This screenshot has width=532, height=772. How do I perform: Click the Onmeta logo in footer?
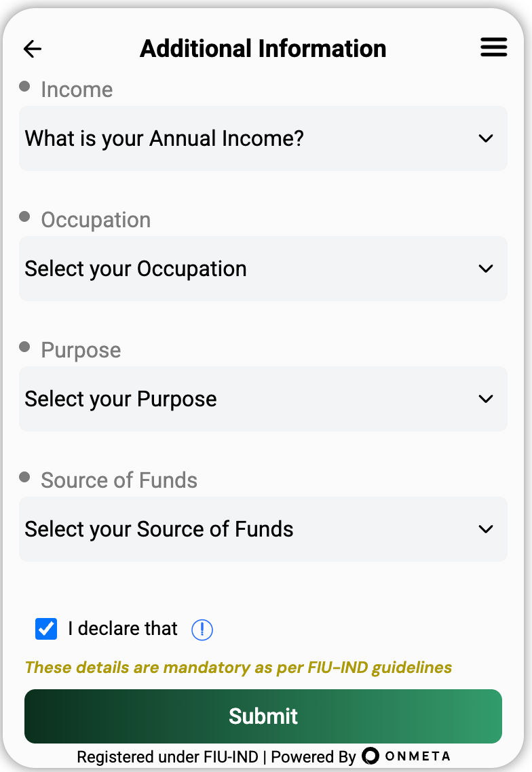406,756
